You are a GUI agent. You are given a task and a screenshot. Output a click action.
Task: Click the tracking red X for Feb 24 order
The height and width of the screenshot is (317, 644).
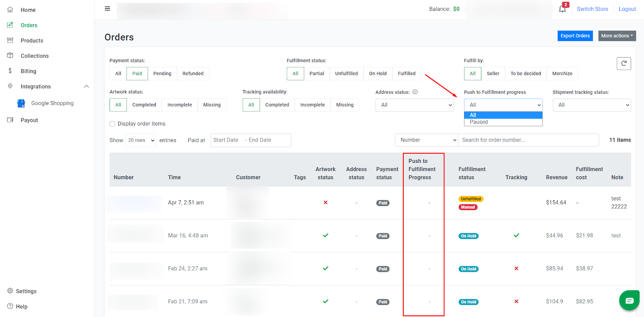[516, 268]
